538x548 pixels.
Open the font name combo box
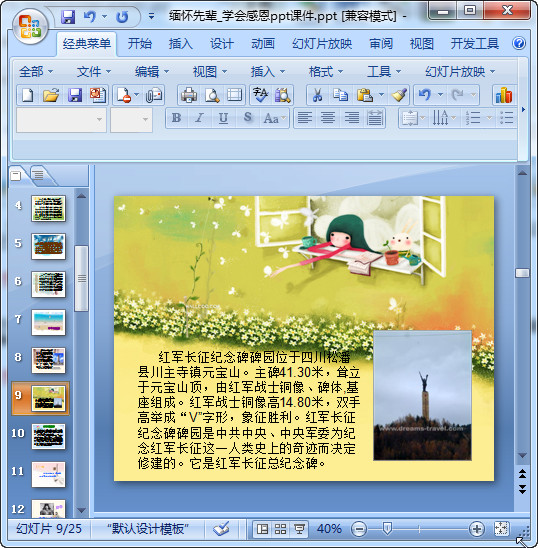(x=61, y=120)
